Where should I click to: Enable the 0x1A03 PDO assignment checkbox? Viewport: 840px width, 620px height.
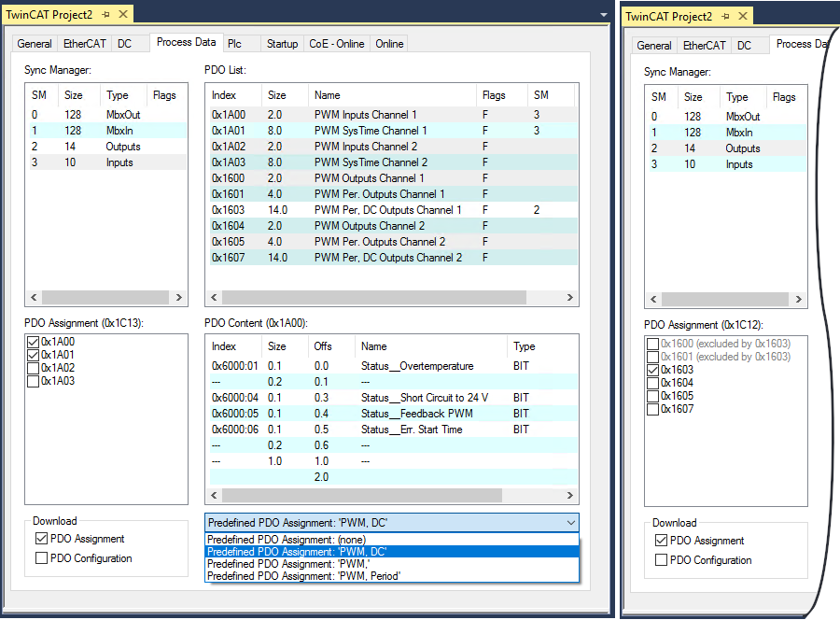[34, 381]
